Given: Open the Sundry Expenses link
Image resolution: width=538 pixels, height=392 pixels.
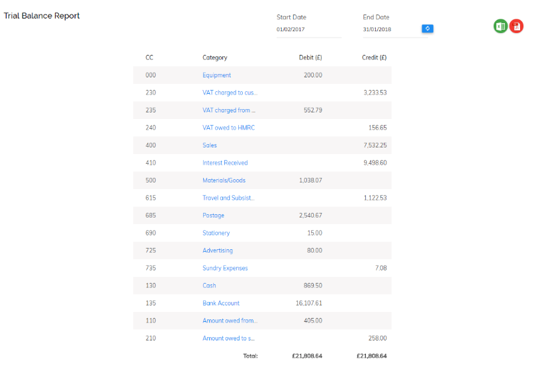Looking at the screenshot, I should pyautogui.click(x=225, y=268).
